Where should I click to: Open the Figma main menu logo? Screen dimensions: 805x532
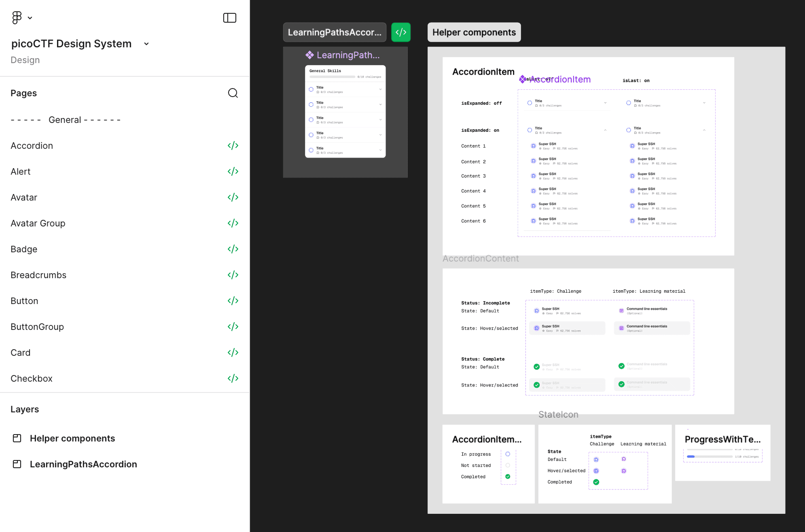click(17, 18)
